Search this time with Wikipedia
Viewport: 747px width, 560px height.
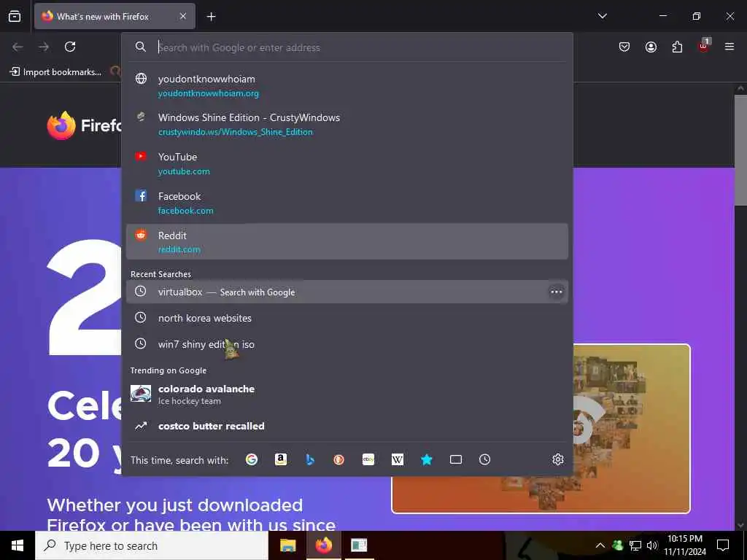point(398,459)
